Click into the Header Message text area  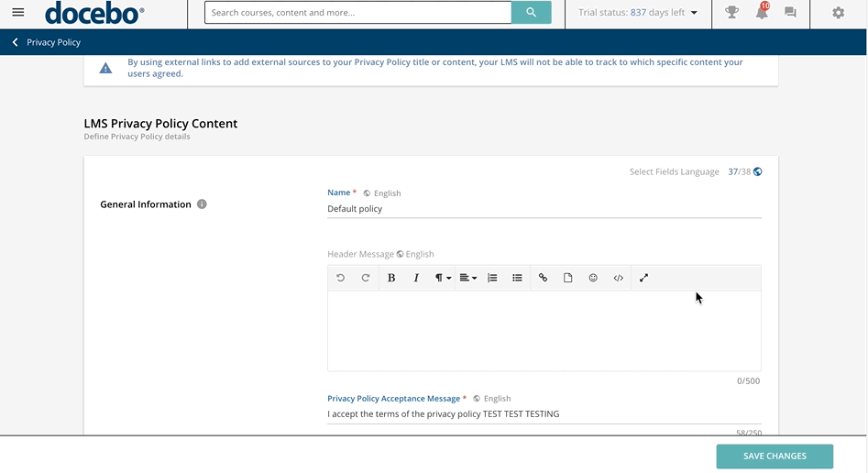[544, 330]
